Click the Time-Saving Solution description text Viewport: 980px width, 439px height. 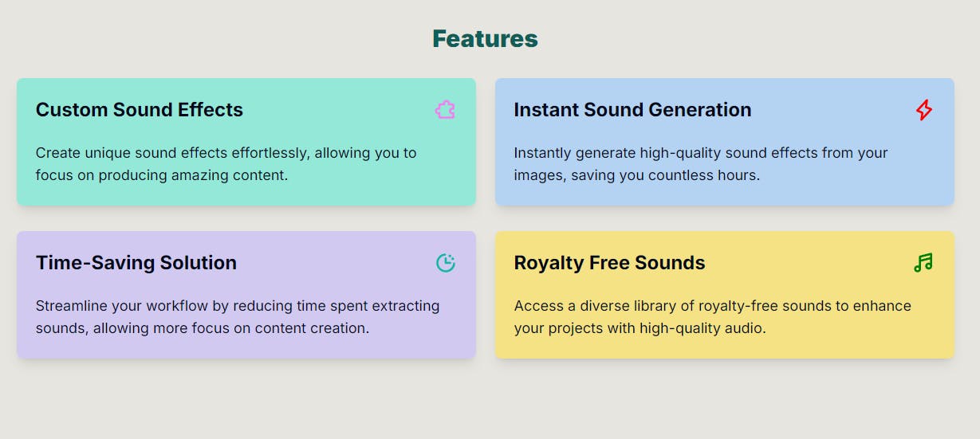click(238, 316)
